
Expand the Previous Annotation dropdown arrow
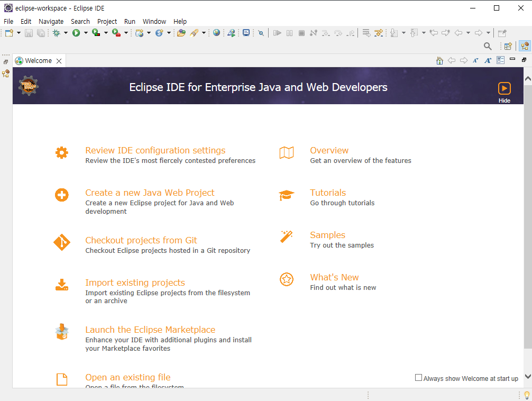coord(424,33)
